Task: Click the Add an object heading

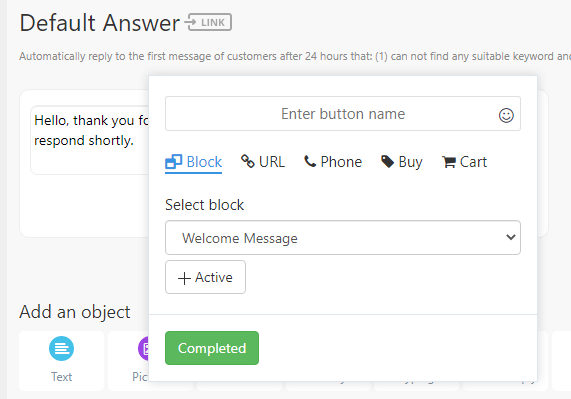Action: (x=75, y=312)
